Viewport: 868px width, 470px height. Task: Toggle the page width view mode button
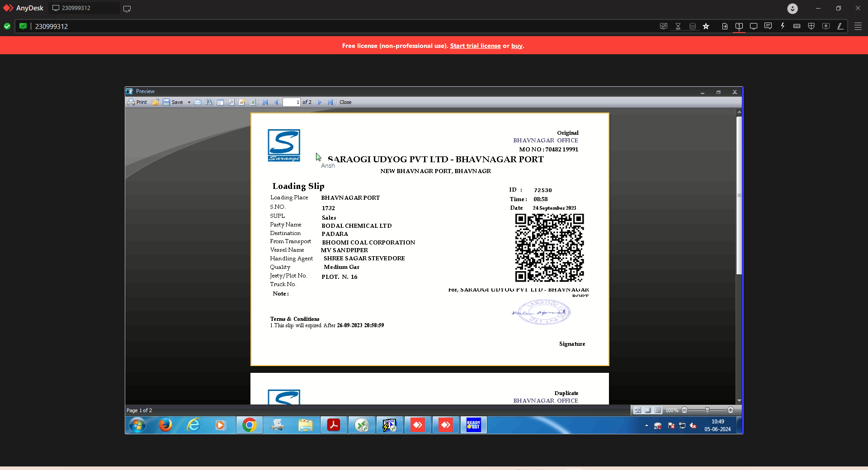(x=637, y=410)
